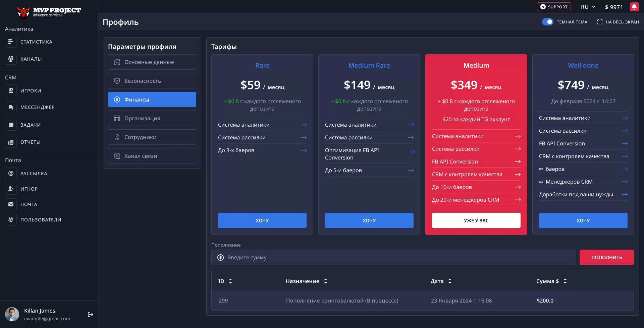Toggle the Темная тема switch
The height and width of the screenshot is (328, 644).
tap(547, 21)
